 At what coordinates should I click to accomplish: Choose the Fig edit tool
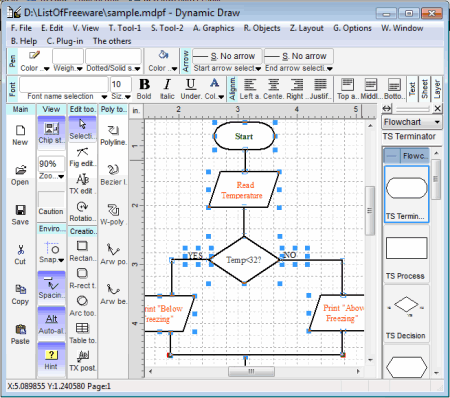(82, 157)
